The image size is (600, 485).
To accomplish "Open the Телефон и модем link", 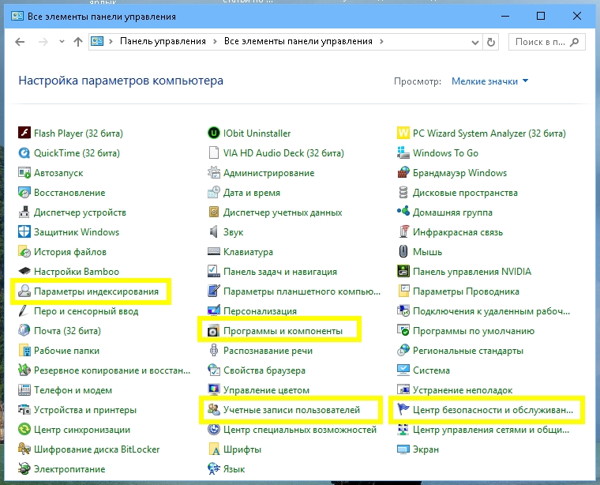I will [x=73, y=390].
